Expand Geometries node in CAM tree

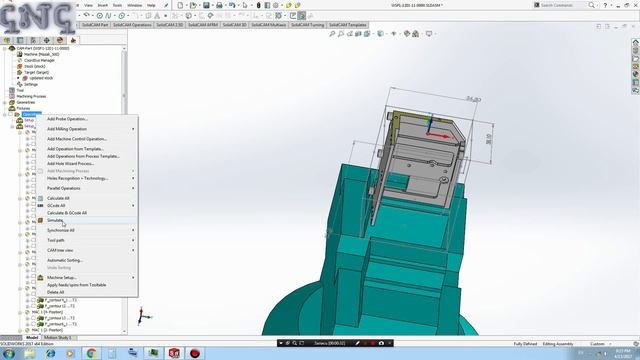pos(4,102)
